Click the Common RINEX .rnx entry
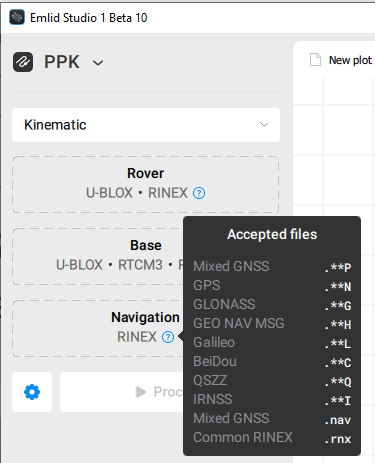Image resolution: width=375 pixels, height=463 pixels. click(272, 438)
